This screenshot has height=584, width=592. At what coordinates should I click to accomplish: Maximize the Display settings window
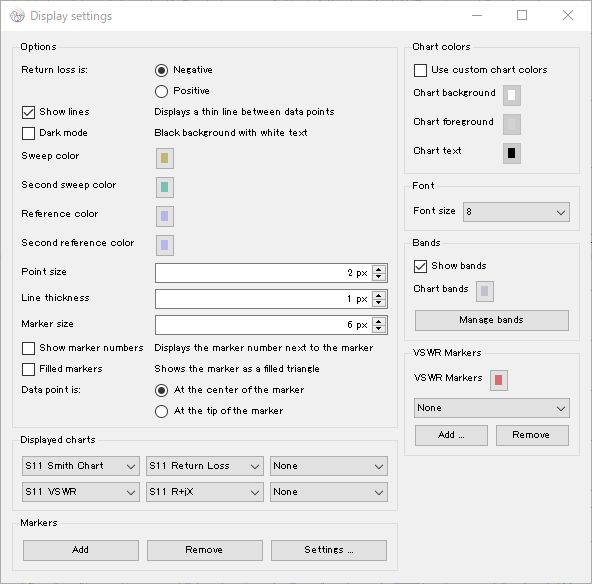coord(522,15)
